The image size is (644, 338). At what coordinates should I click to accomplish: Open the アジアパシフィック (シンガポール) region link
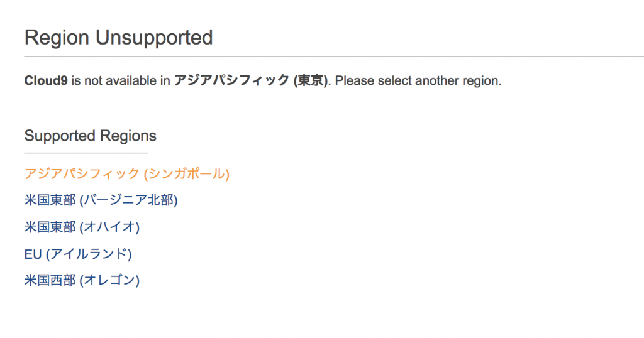pyautogui.click(x=127, y=173)
